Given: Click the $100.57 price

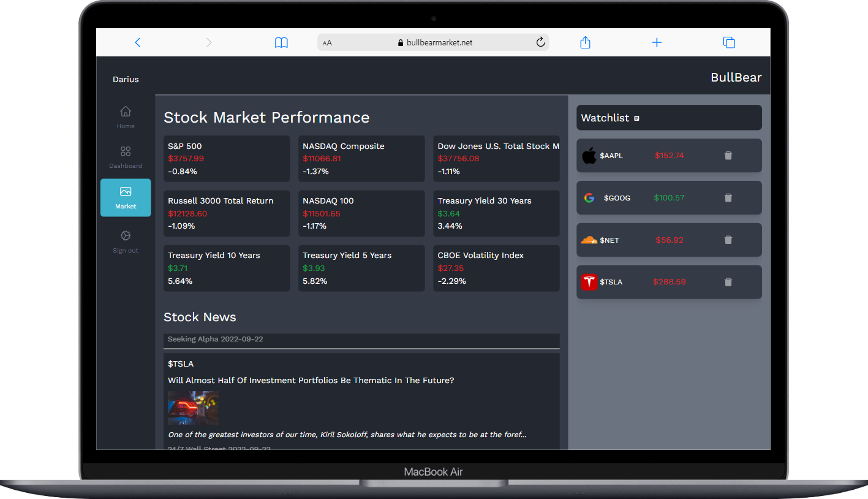Looking at the screenshot, I should click(669, 198).
